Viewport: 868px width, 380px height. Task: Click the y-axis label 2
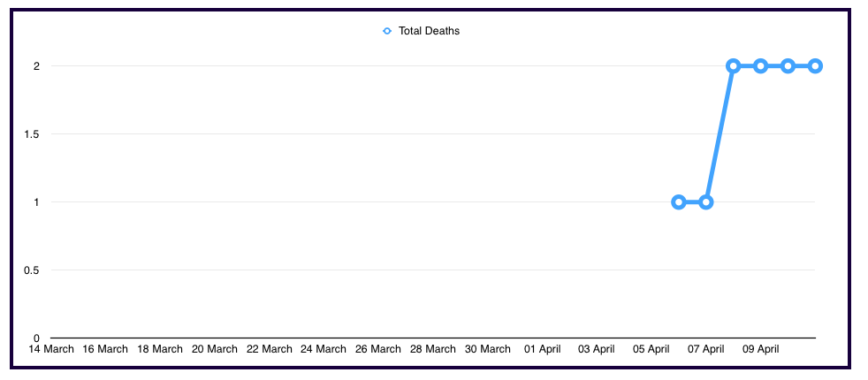click(x=36, y=66)
